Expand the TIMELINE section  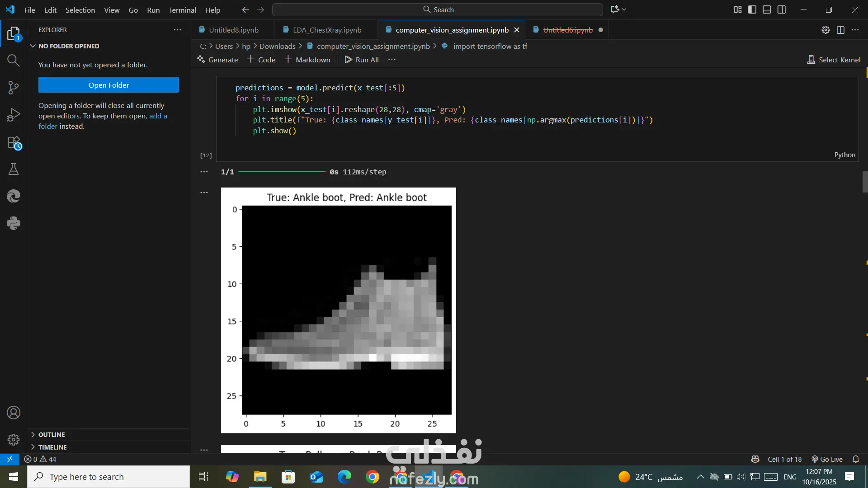click(x=52, y=447)
